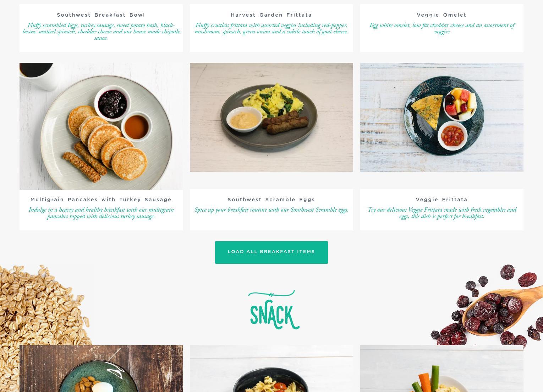Click the Snack section logo

click(x=274, y=310)
